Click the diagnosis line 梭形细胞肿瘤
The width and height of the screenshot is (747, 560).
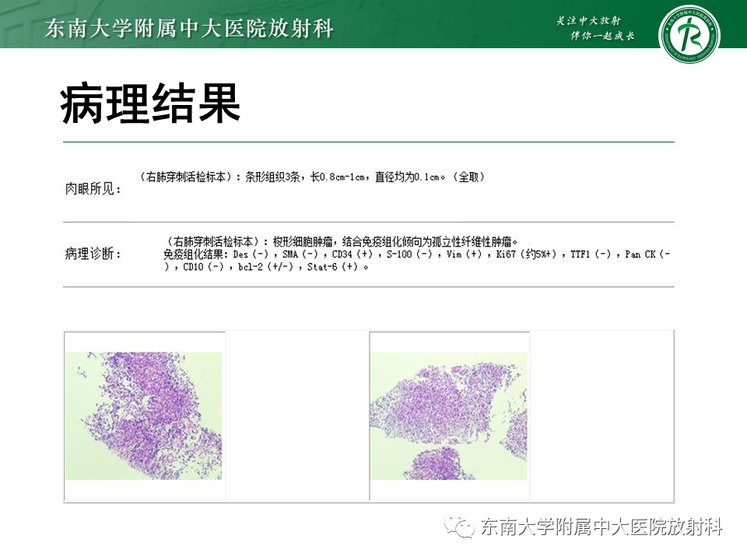(x=303, y=241)
